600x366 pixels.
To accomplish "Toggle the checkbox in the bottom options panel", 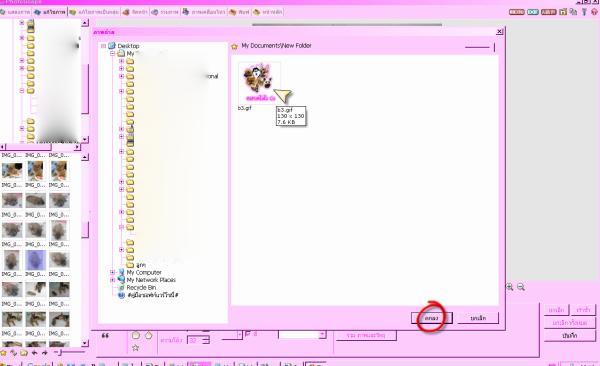I will 247,334.
